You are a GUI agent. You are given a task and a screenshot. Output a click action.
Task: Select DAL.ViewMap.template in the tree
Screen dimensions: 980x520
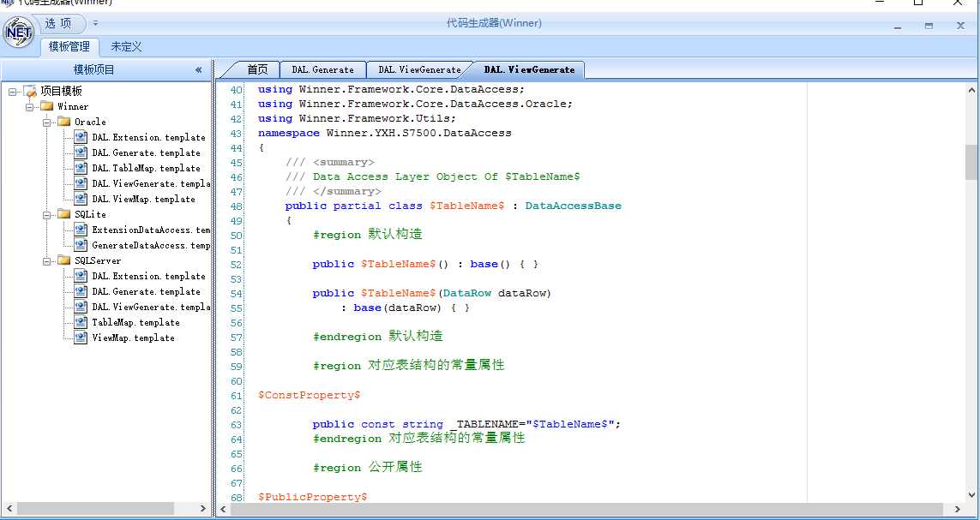(x=144, y=199)
